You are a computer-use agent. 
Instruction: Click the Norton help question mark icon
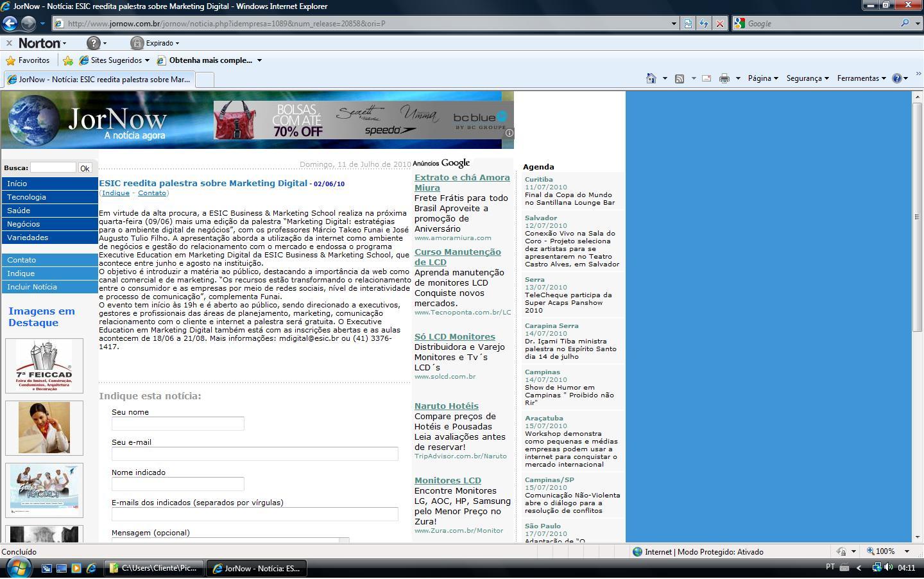(94, 43)
